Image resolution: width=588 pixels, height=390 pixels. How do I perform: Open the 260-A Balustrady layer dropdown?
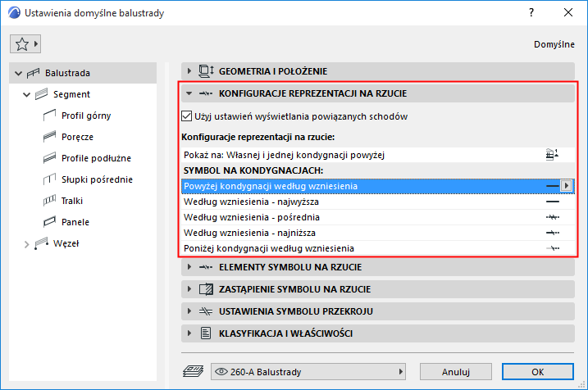(x=308, y=371)
